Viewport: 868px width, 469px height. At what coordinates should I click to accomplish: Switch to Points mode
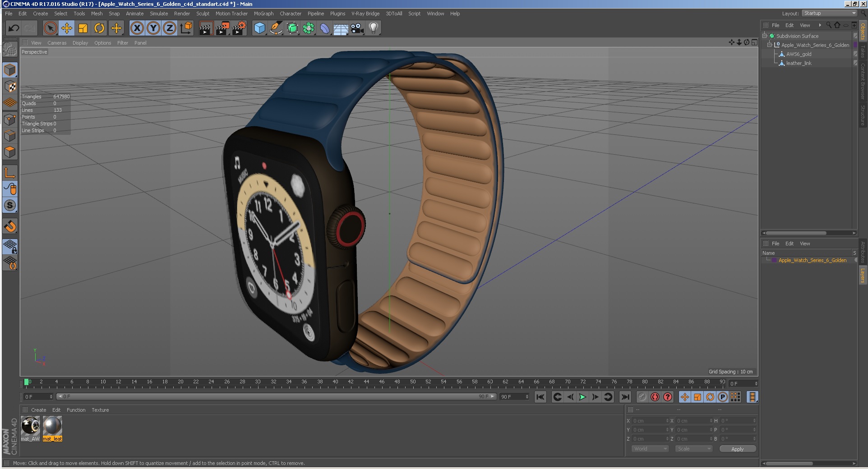click(x=10, y=120)
